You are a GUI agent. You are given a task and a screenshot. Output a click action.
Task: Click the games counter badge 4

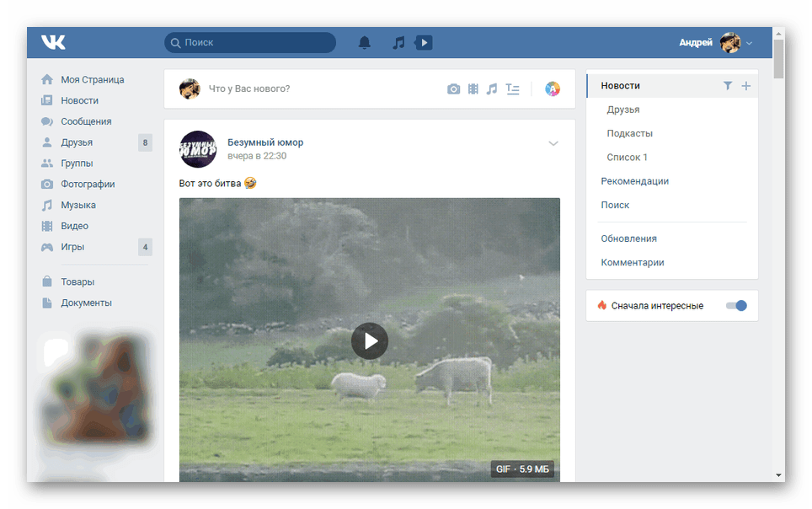point(145,247)
